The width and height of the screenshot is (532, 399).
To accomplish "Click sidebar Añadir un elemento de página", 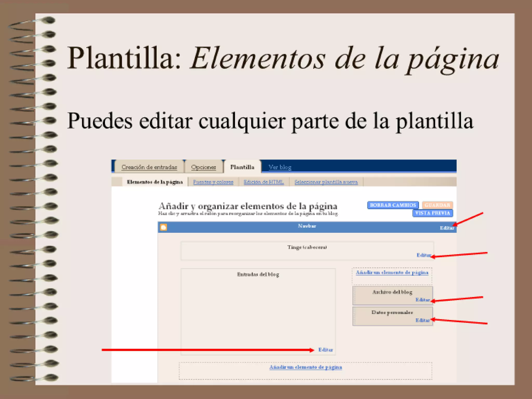I will point(392,272).
